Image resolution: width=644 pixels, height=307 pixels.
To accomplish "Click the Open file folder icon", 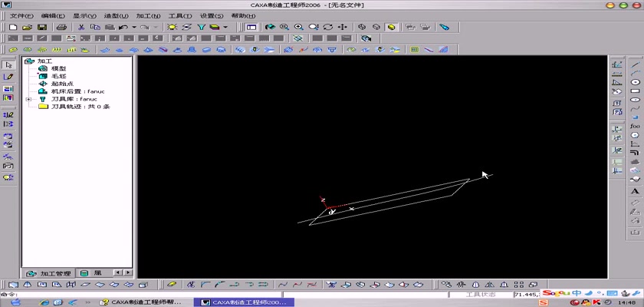I will pyautogui.click(x=27, y=27).
